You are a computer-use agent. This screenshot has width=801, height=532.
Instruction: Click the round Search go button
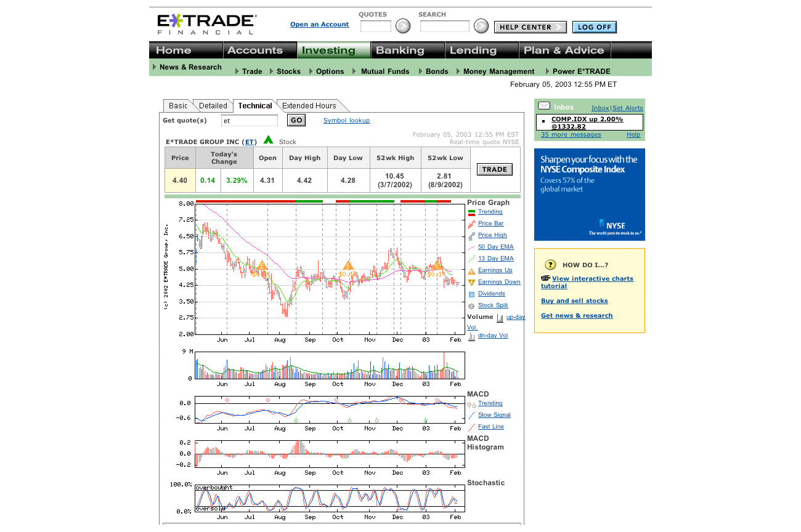481,26
